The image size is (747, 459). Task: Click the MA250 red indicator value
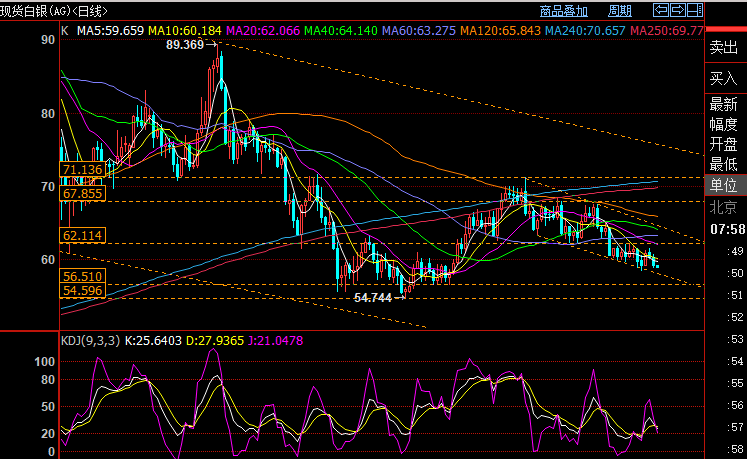[x=667, y=31]
